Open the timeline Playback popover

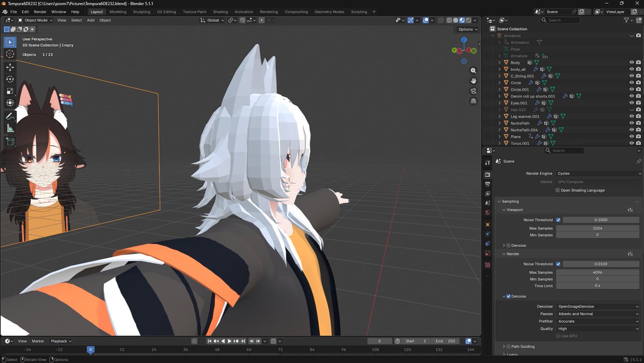click(61, 341)
